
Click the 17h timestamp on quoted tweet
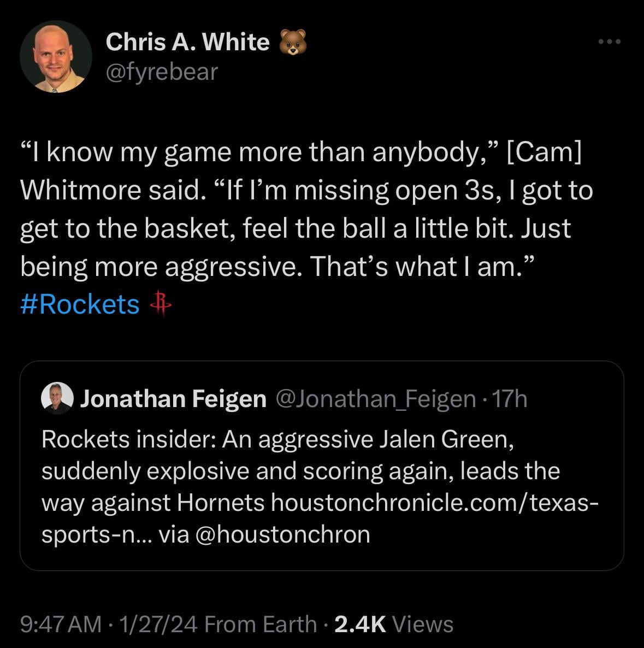(510, 399)
